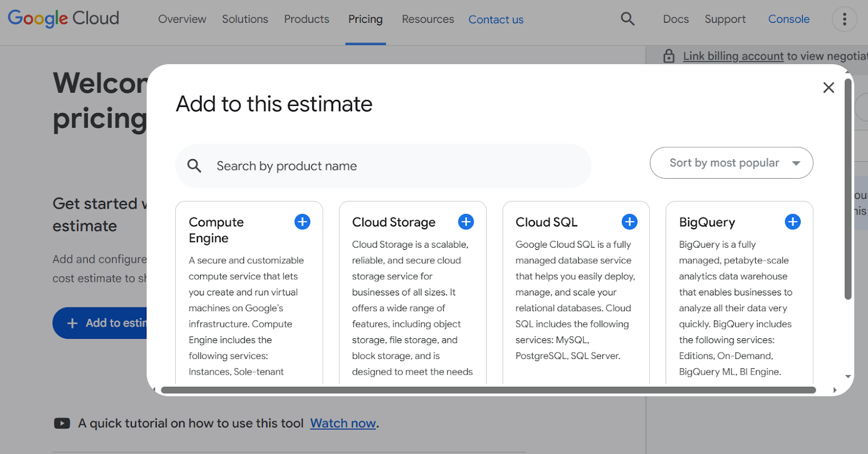Image resolution: width=868 pixels, height=454 pixels.
Task: Select the Cloud SQL card title
Action: click(x=546, y=222)
